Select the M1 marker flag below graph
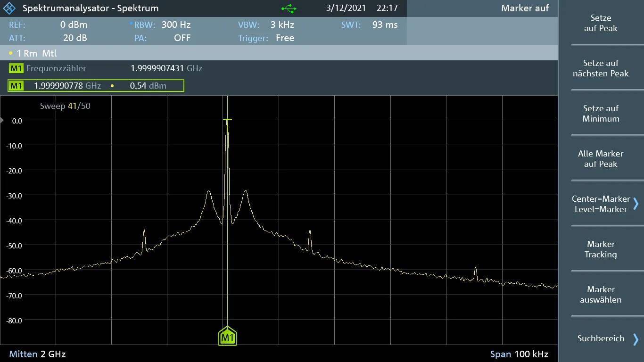Image resolution: width=644 pixels, height=362 pixels. point(227,336)
